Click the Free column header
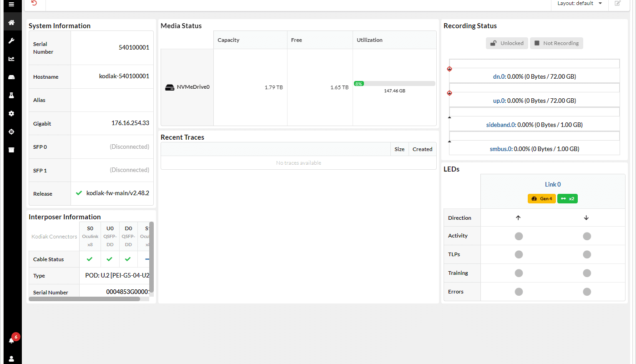The height and width of the screenshot is (364, 636). [x=320, y=40]
